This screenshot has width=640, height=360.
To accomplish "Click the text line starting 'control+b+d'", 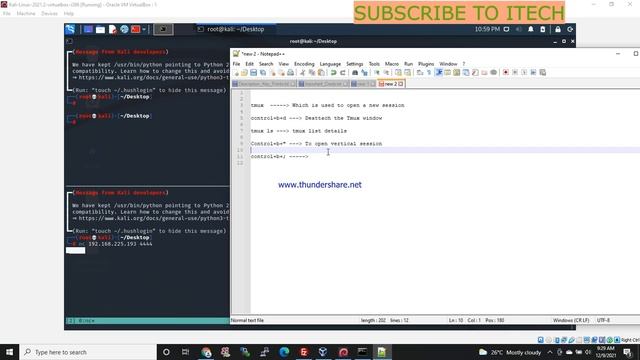I will click(x=316, y=118).
